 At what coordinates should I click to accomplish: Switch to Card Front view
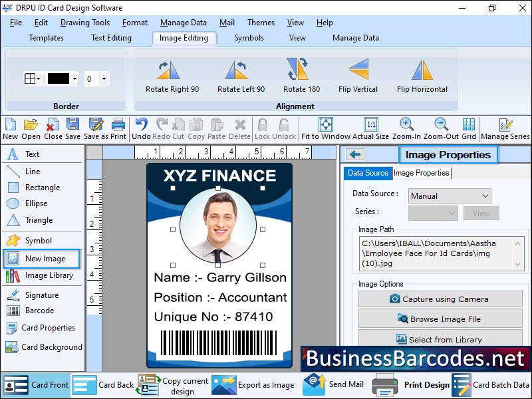[36, 385]
